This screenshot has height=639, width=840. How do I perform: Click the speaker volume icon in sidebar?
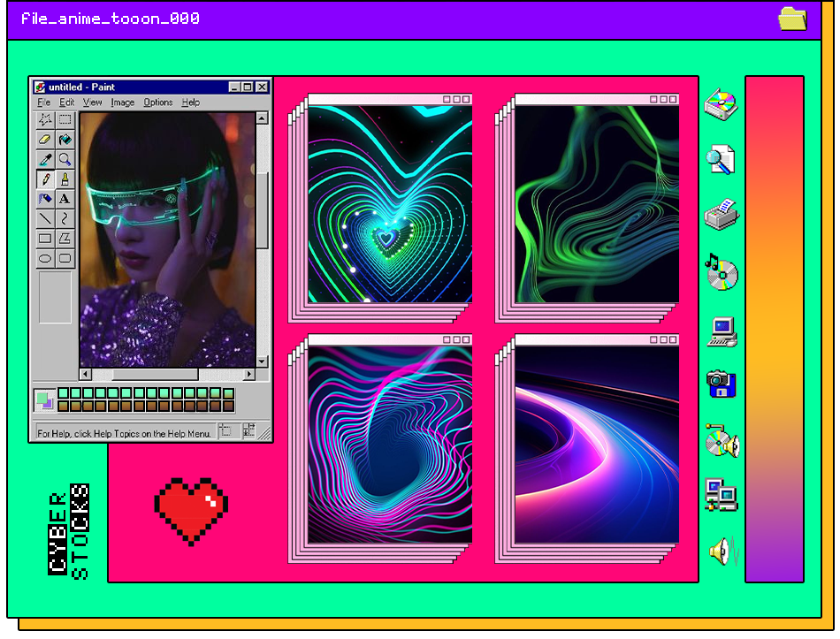724,551
